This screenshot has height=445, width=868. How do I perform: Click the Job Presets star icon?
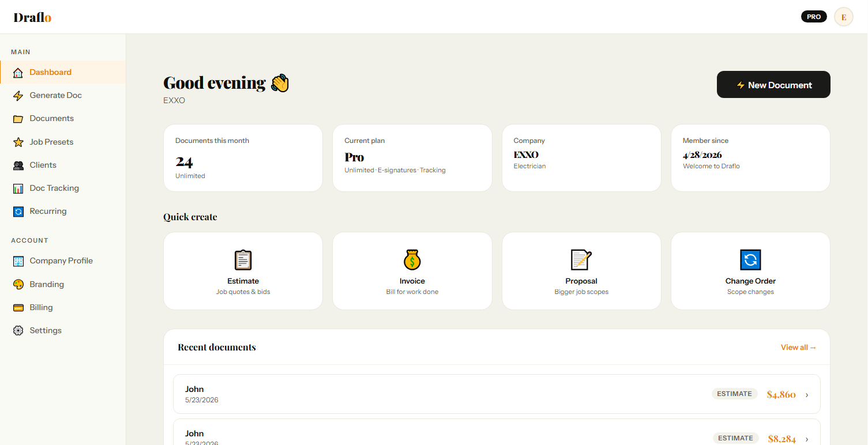18,142
